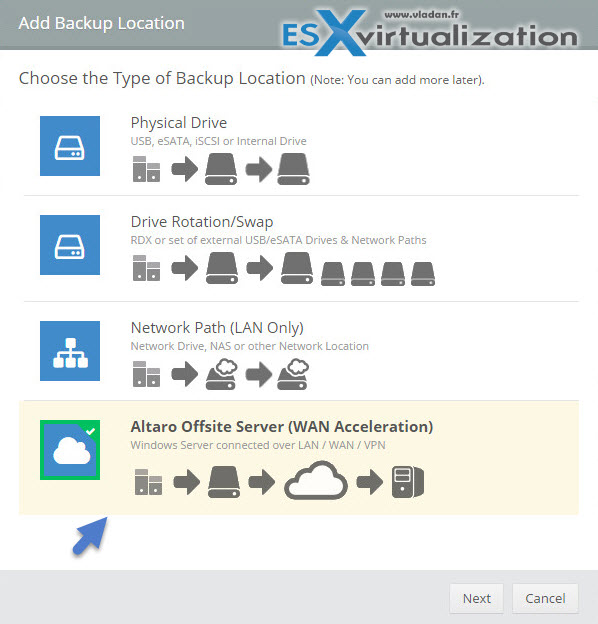The width and height of the screenshot is (598, 624).
Task: Click the Offsite Server cloud-to-server diagram
Action: [x=279, y=480]
